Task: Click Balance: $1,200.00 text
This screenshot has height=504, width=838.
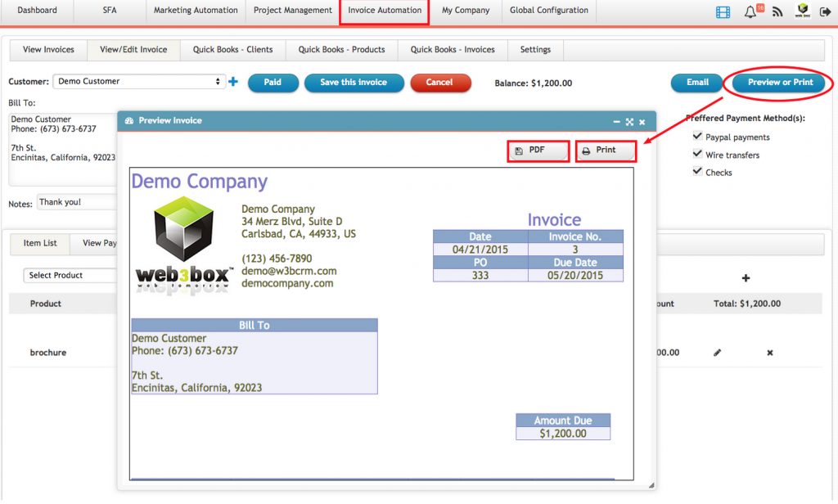Action: 534,83
